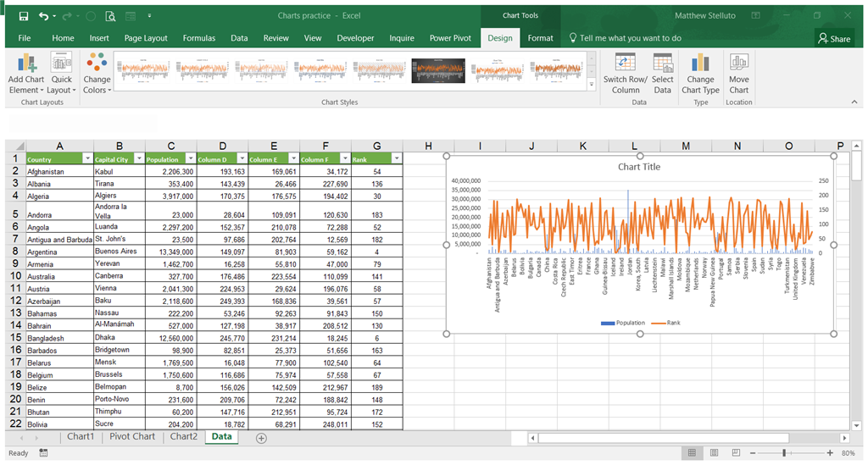
Task: Open the Population column filter dropdown
Action: tap(189, 158)
